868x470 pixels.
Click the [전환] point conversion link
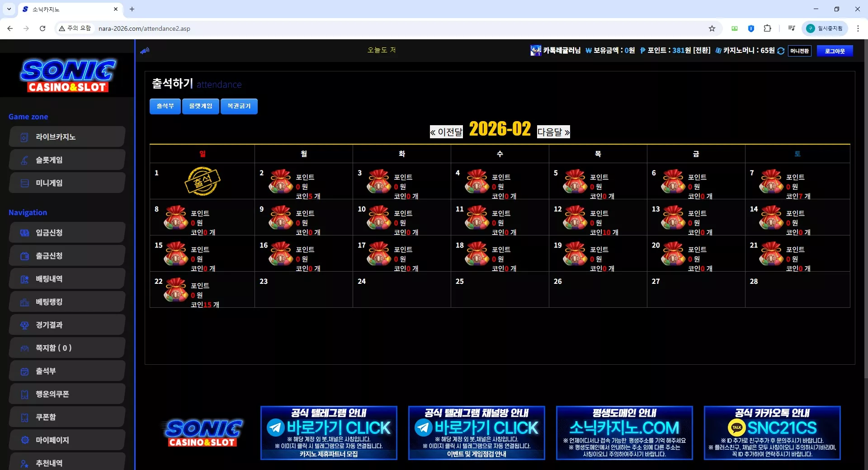(x=702, y=51)
